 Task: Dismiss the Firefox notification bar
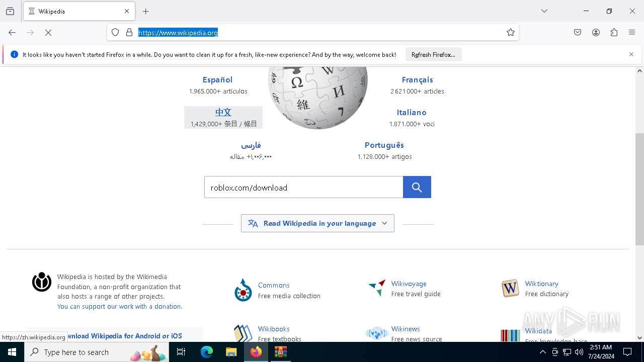click(631, 54)
